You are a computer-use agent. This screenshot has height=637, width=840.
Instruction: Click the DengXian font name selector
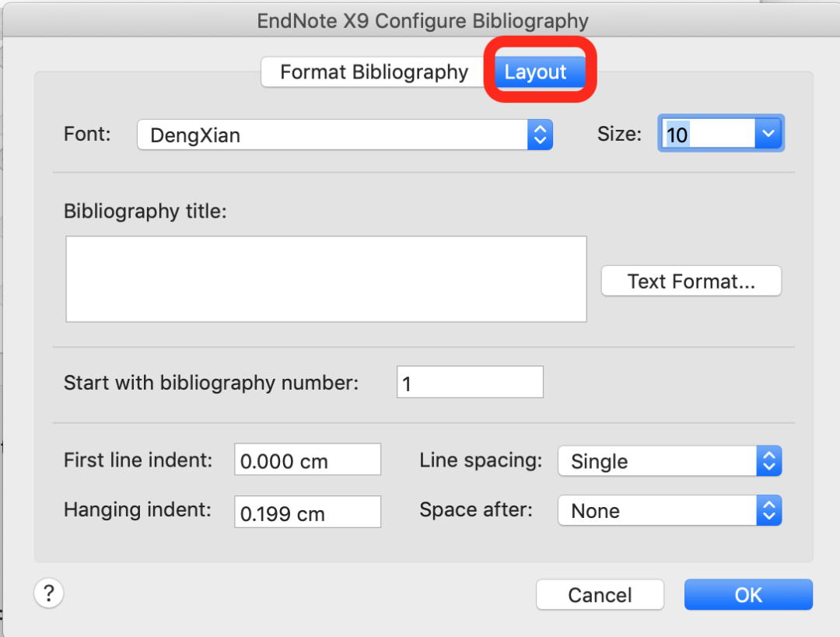pos(333,135)
